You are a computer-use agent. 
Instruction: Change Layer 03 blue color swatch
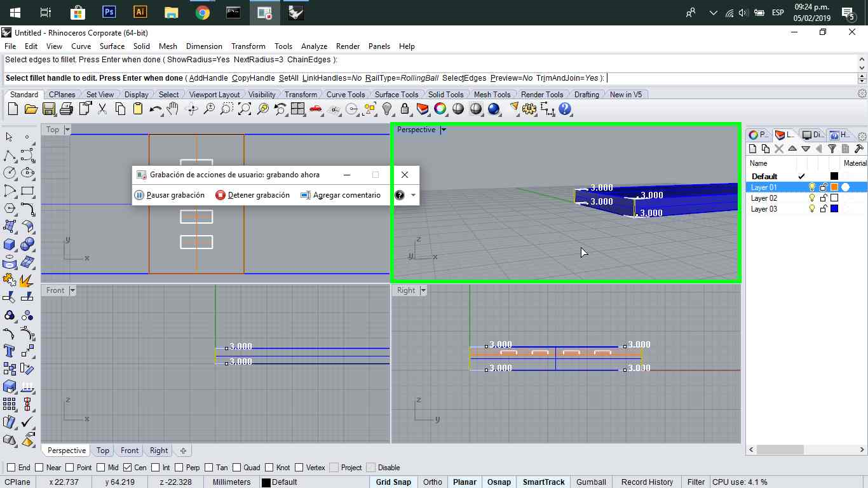[x=834, y=209]
